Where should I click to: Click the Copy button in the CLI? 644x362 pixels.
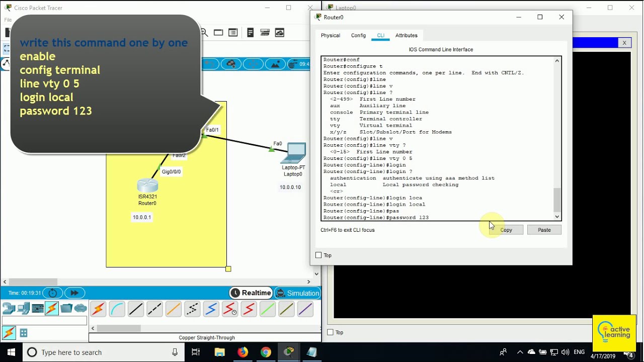(506, 230)
